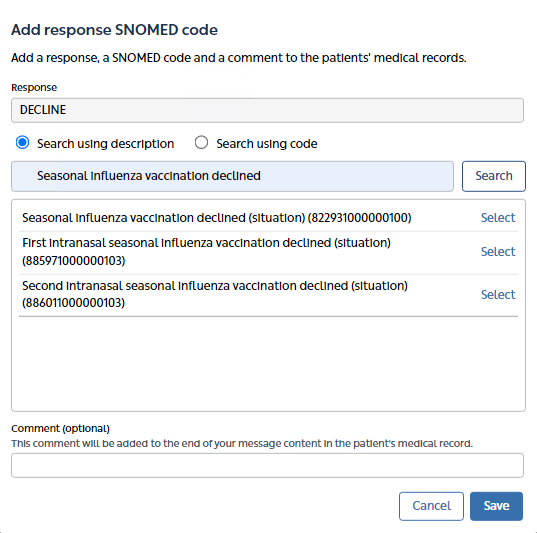The height and width of the screenshot is (533, 537).
Task: Click the 'Seasonal influenza vaccination declined (situation)' result text
Action: (216, 218)
